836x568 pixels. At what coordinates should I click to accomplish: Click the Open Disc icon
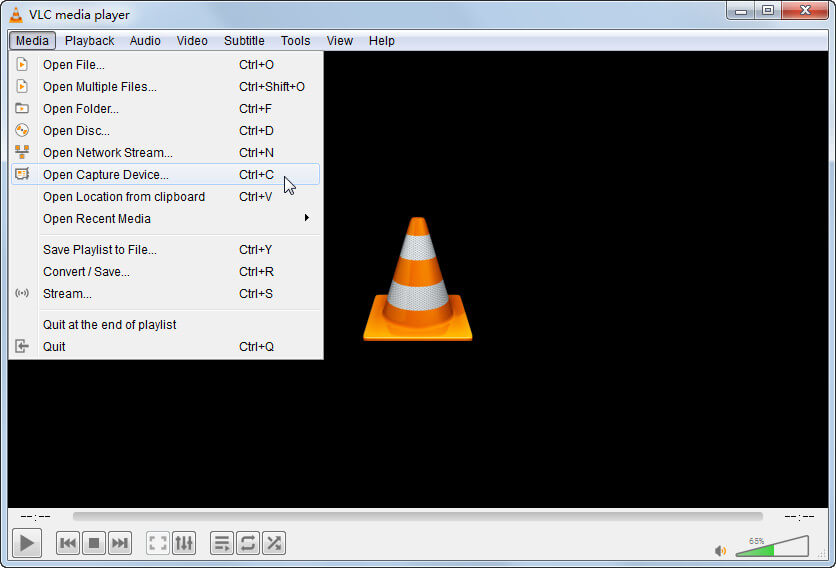[22, 130]
